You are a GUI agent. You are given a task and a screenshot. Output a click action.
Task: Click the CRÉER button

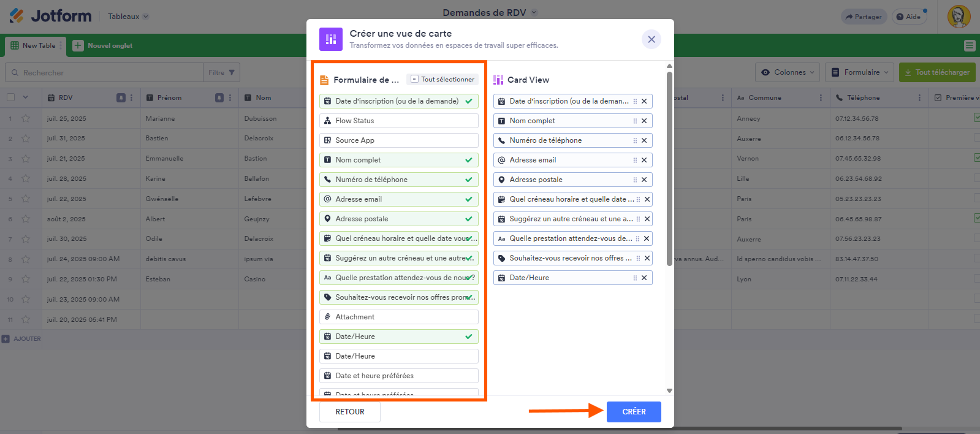634,412
